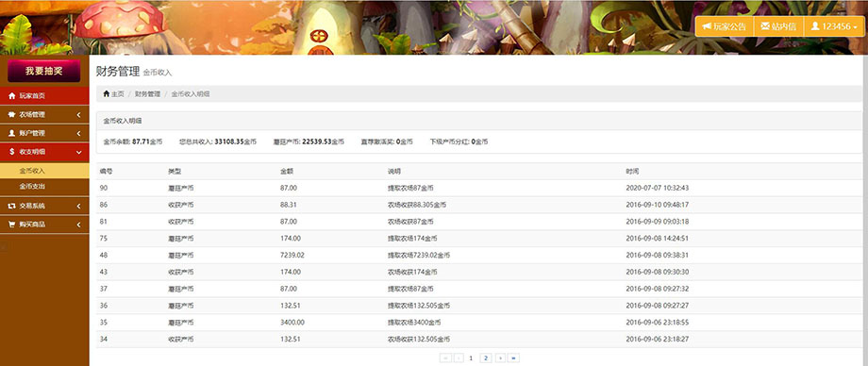This screenshot has width=868, height=366.
Task: Click the shopping cart icon beside 购买商品
Action: pos(12,225)
